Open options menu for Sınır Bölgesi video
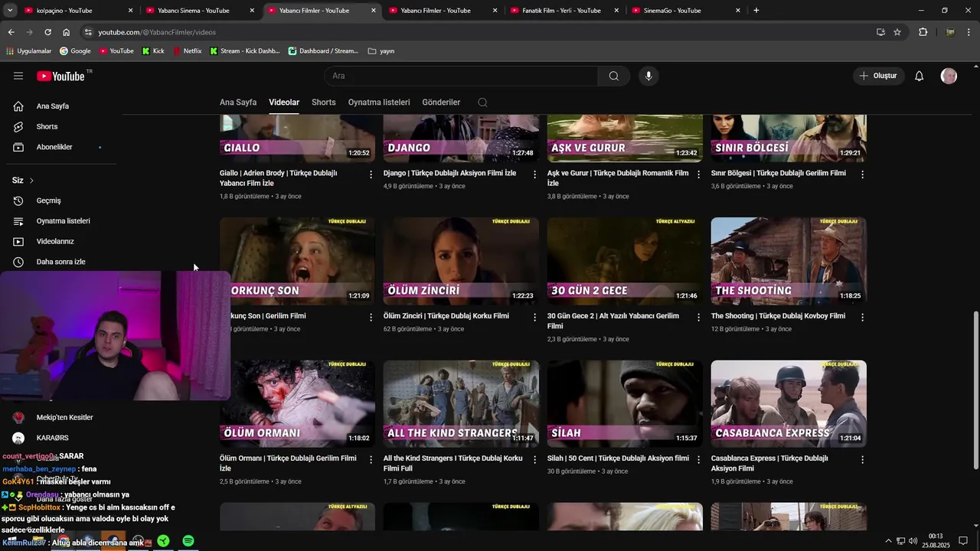Viewport: 980px width, 551px height. tap(863, 174)
